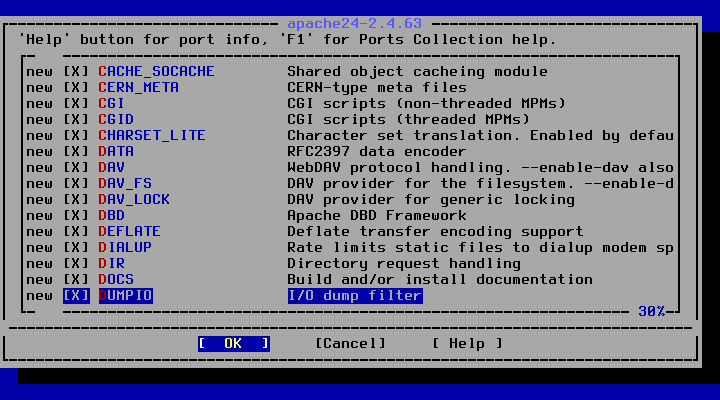Viewport: 720px width, 400px height.
Task: Click 'Deflate transfer encoding support' description
Action: (x=435, y=231)
